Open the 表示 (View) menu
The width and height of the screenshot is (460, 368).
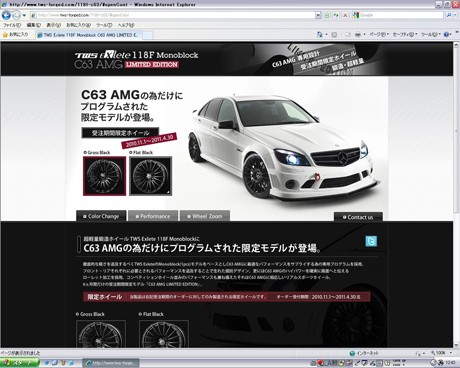point(53,25)
